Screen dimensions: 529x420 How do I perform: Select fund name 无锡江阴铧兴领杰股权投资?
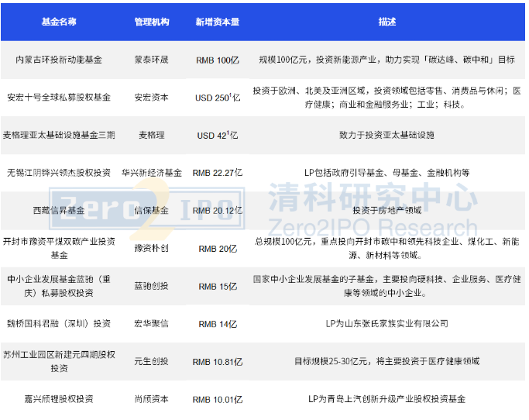(x=59, y=173)
